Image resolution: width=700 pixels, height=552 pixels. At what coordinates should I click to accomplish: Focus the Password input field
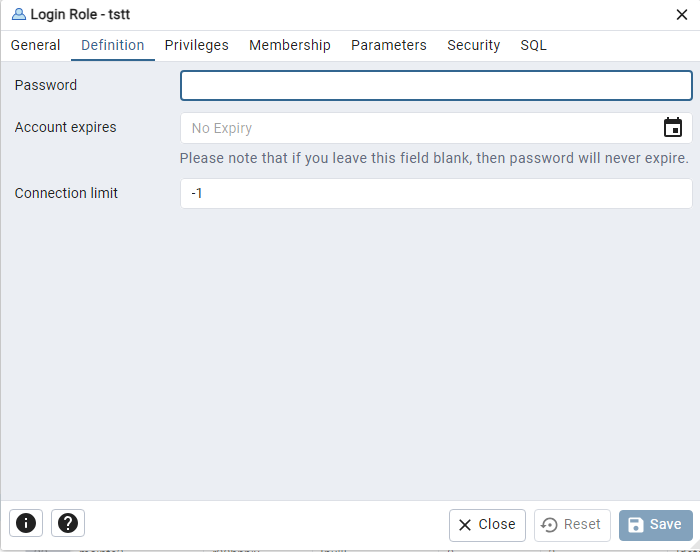coord(436,85)
